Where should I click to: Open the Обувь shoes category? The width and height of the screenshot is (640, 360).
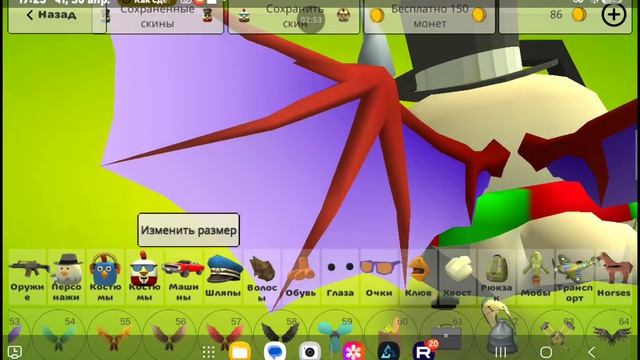tap(301, 277)
